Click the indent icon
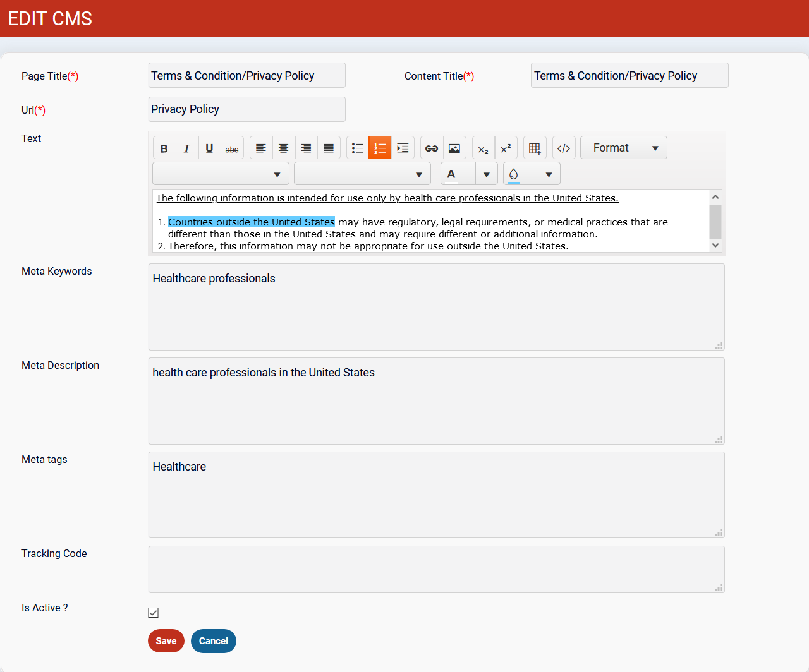 pyautogui.click(x=403, y=148)
